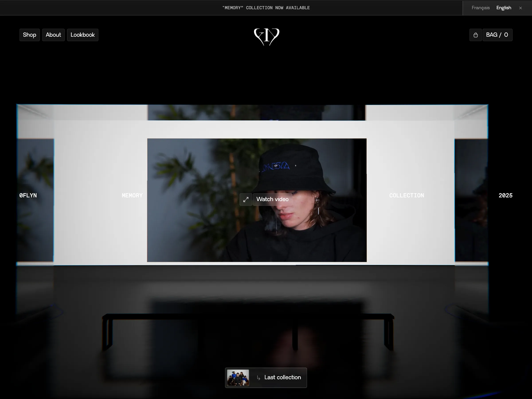Click the Last collection label
This screenshot has width=532, height=399.
[282, 377]
